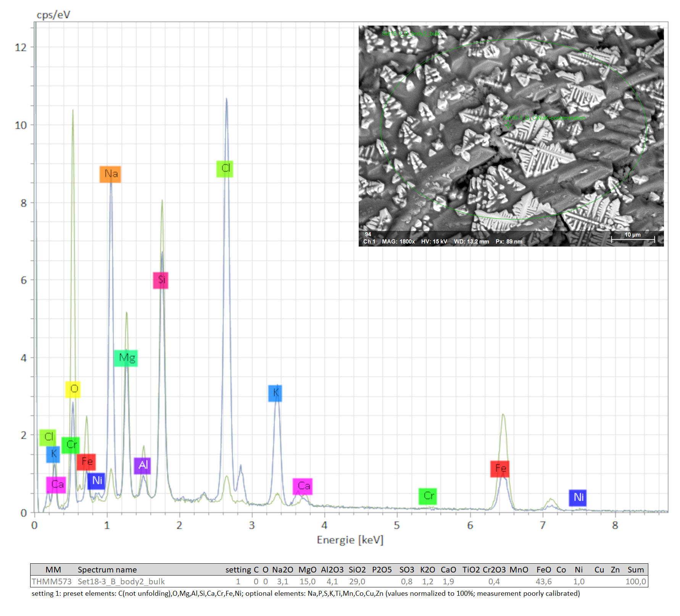
Task: Click the magenta Ca label near 3.7 keV
Action: coord(303,486)
